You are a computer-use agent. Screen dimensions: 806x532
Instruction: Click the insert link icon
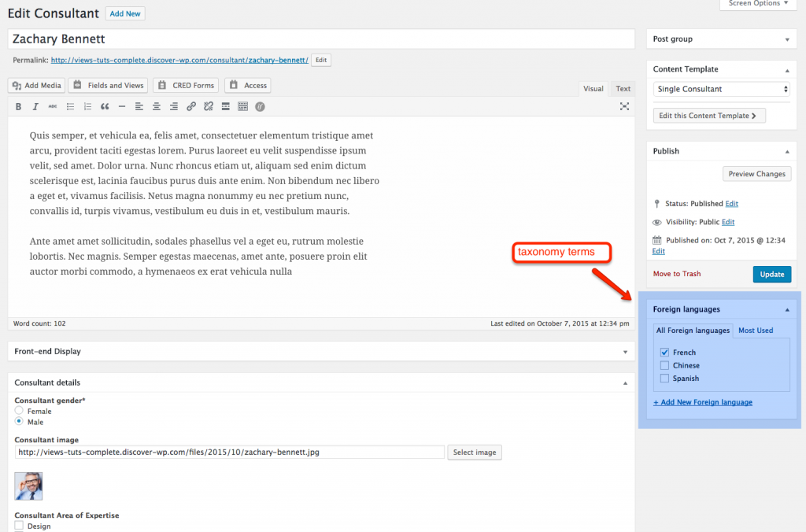[x=190, y=106]
